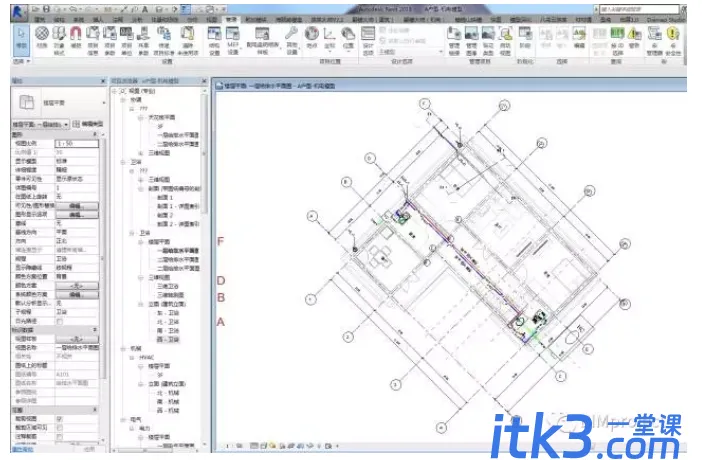Switch to the 附加模块 ribbon tab
The image size is (702, 460).
tap(256, 20)
